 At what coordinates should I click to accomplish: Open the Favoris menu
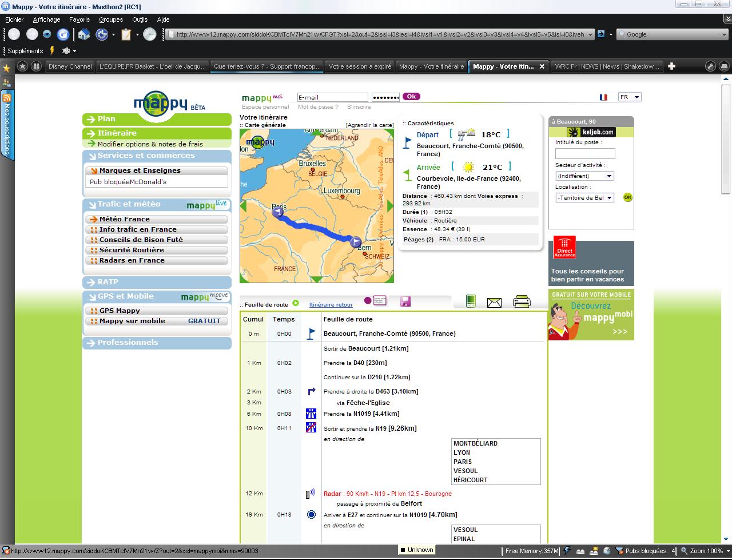[x=79, y=19]
